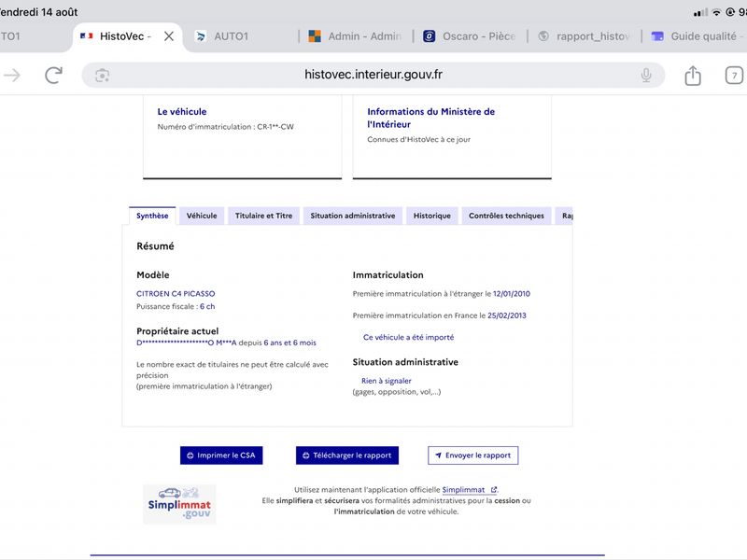
Task: Click the download icon in Télécharger le rapport
Action: coord(306,455)
